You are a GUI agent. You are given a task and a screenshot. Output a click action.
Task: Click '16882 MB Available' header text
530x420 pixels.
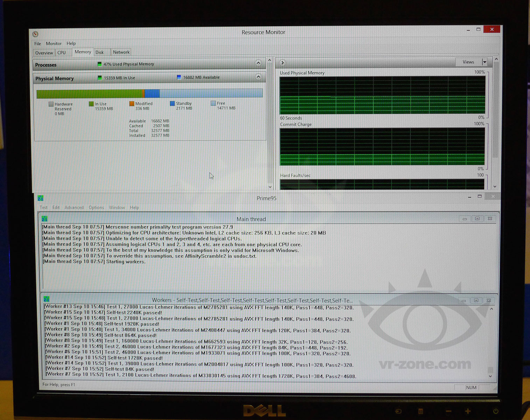(x=201, y=77)
